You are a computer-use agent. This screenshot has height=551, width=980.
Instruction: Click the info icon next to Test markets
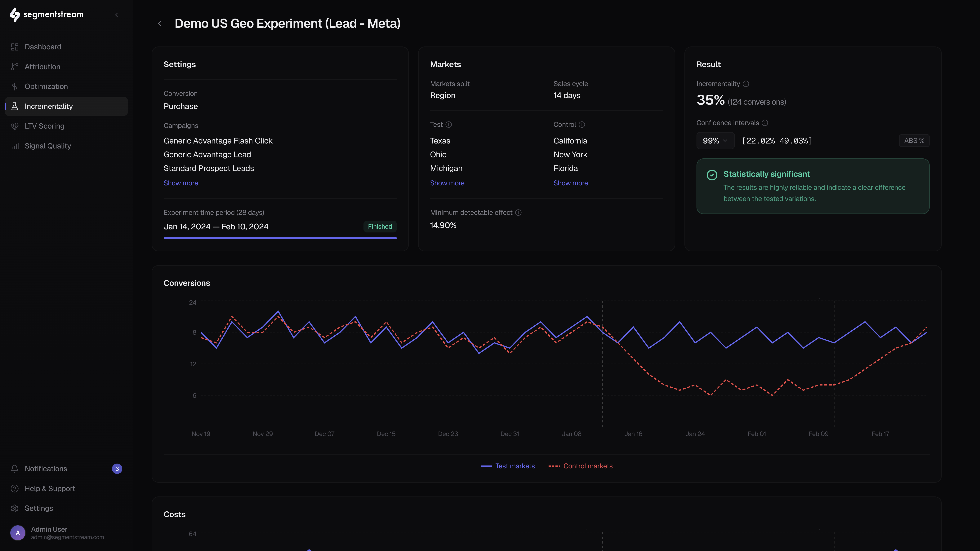448,124
